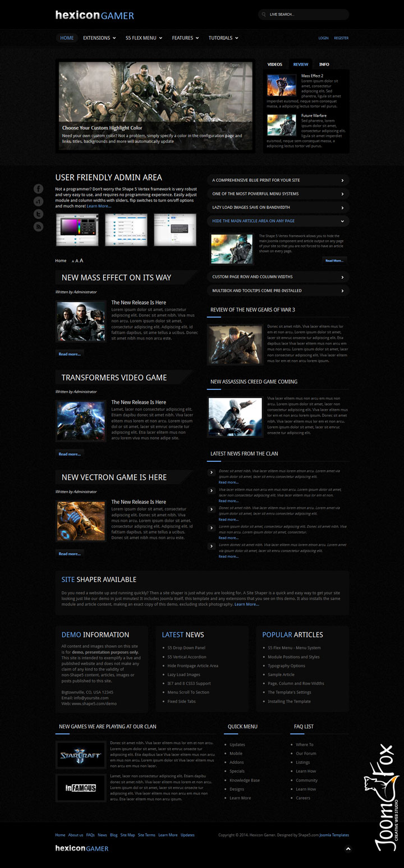Expand 'One Of The Most Powerful Menu Systems' accordion
This screenshot has height=868, width=404.
coord(278,194)
